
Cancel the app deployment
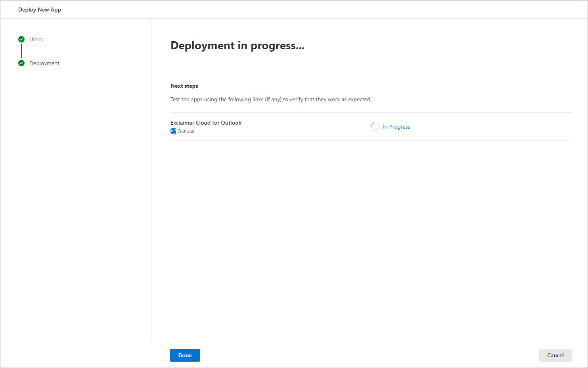(x=555, y=355)
